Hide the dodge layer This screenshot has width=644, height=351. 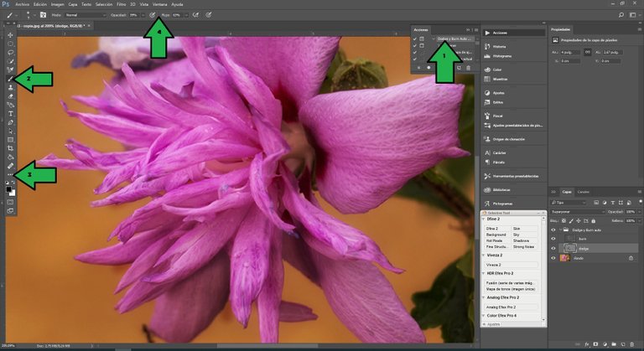tap(553, 248)
